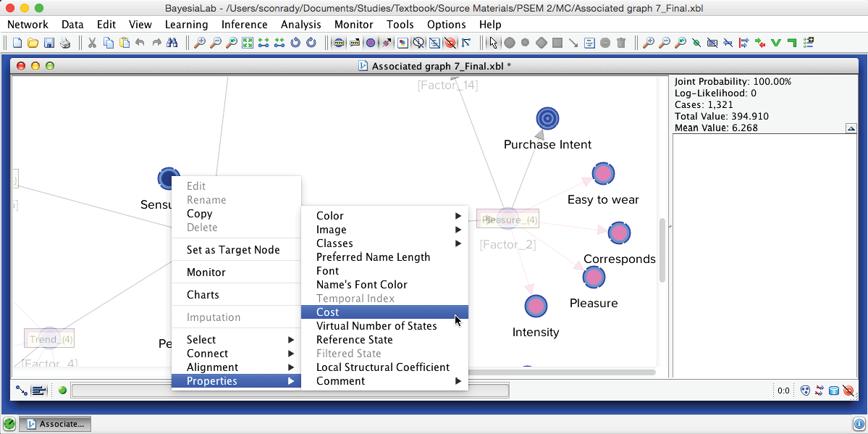
Task: Select Cost in the Properties submenu
Action: [x=384, y=312]
